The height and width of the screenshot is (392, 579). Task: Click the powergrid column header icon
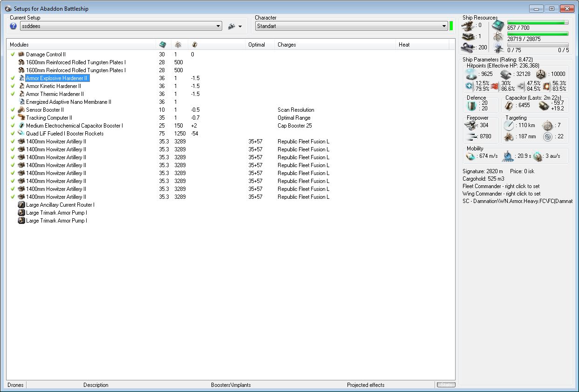click(x=178, y=45)
